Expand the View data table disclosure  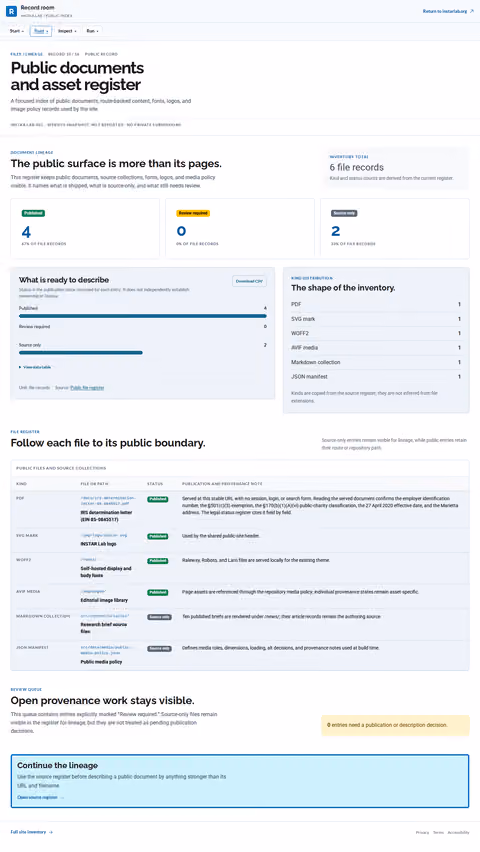35,367
